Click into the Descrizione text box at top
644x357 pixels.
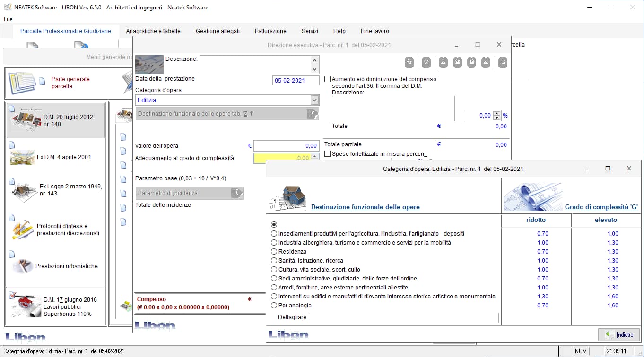point(255,65)
